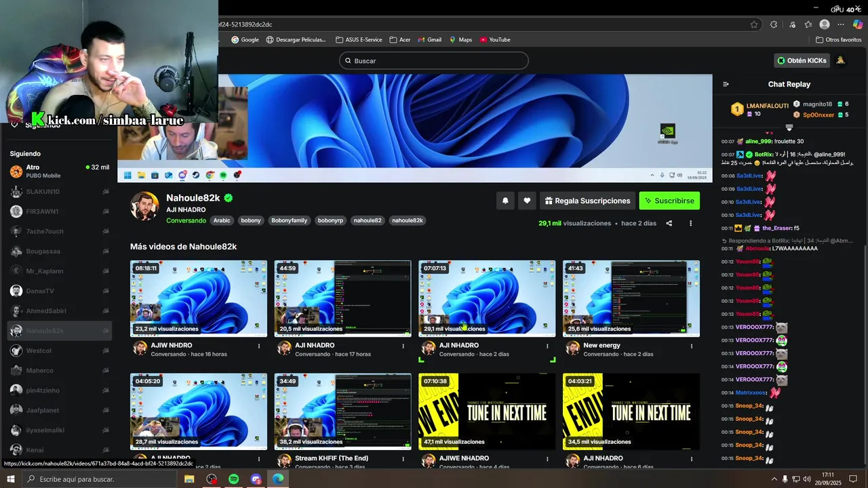Open SLAKUN10 channel in sidebar
The image size is (868, 488).
pos(59,192)
